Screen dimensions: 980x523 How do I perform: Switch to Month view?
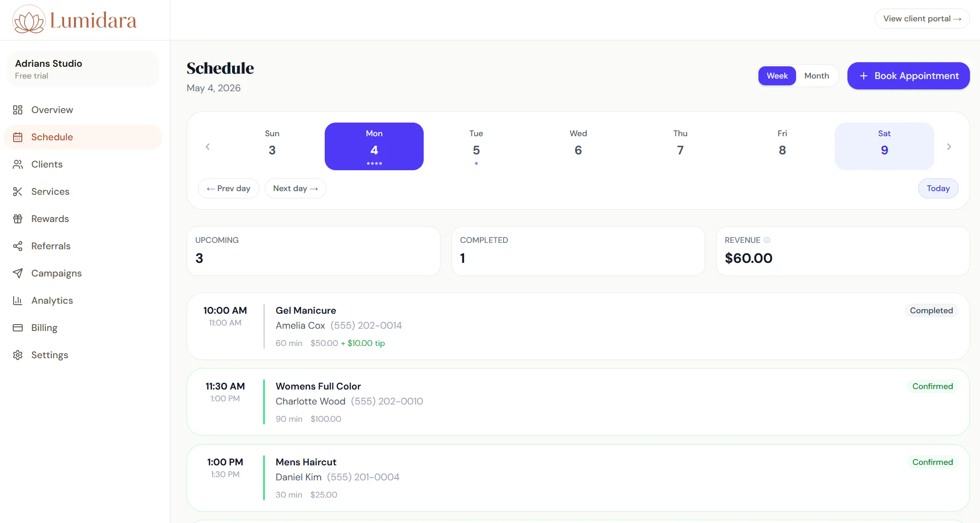coord(817,76)
